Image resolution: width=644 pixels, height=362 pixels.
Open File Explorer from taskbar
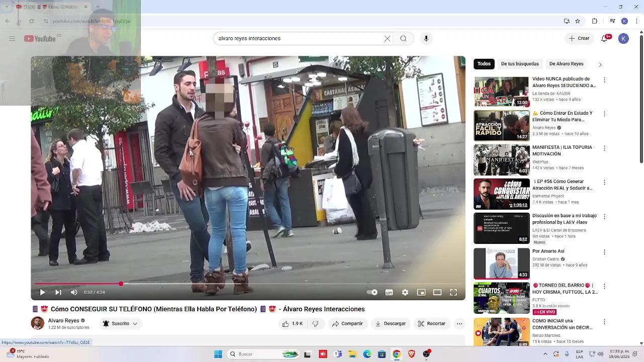[352, 354]
